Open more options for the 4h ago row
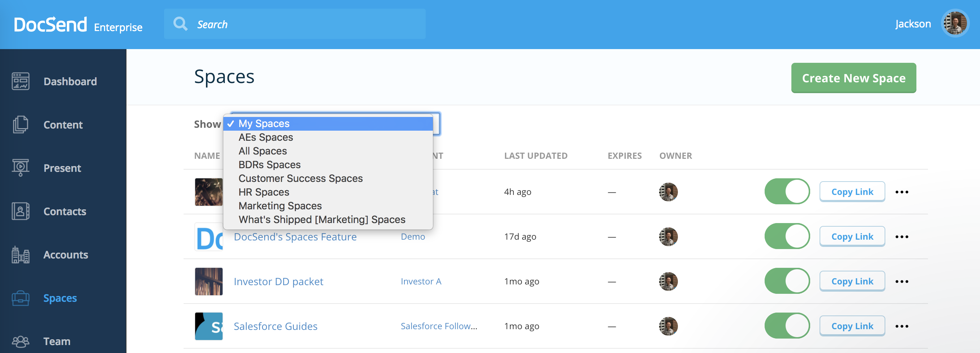The image size is (980, 353). 902,192
